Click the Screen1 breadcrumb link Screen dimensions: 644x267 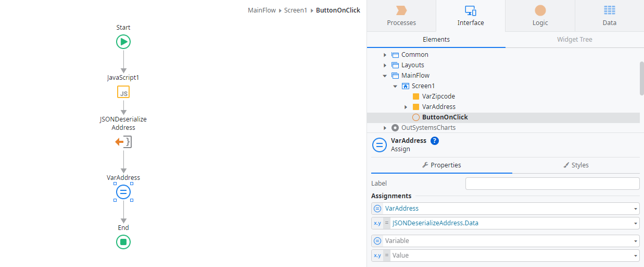coord(296,10)
